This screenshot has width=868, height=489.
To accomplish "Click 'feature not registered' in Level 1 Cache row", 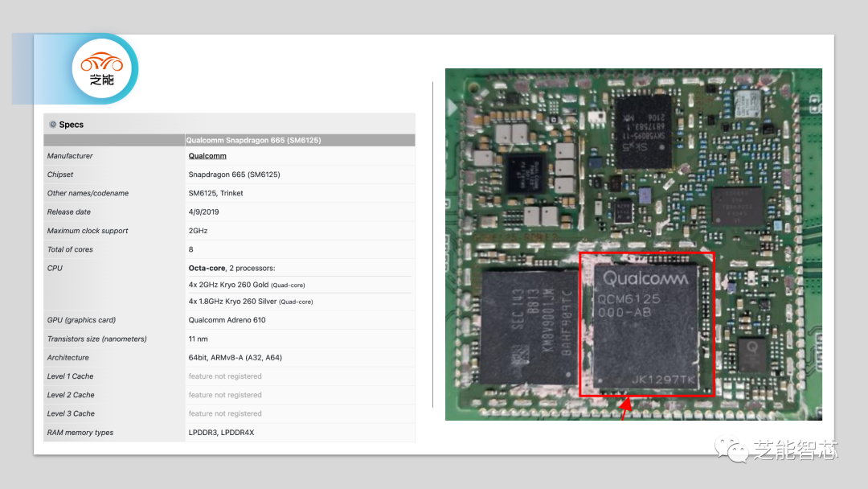I will pos(225,376).
